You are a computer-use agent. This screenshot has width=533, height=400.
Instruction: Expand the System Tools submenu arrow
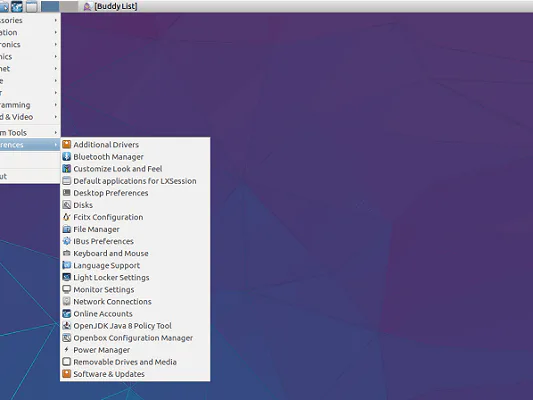[x=55, y=133]
